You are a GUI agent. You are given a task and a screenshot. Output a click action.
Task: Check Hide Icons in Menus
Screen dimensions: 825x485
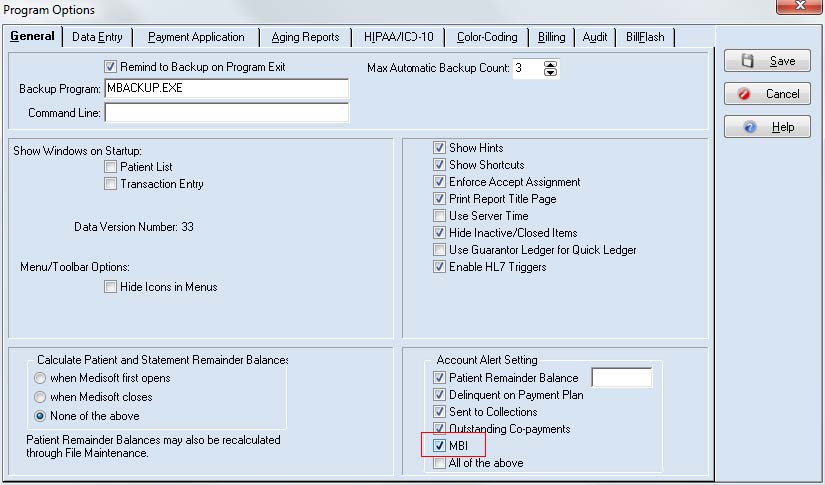111,287
